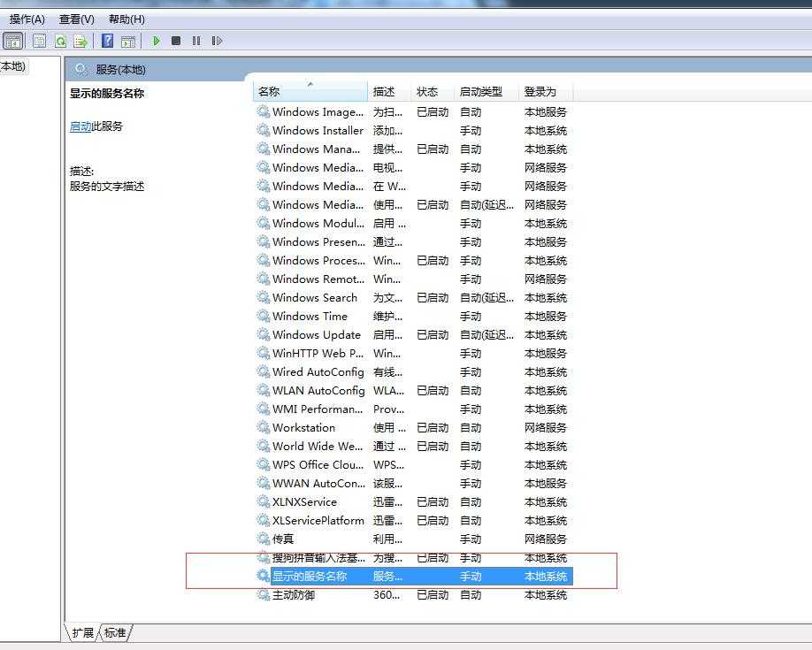The width and height of the screenshot is (812, 650).
Task: Select the Windows Proces... service name
Action: click(x=318, y=261)
